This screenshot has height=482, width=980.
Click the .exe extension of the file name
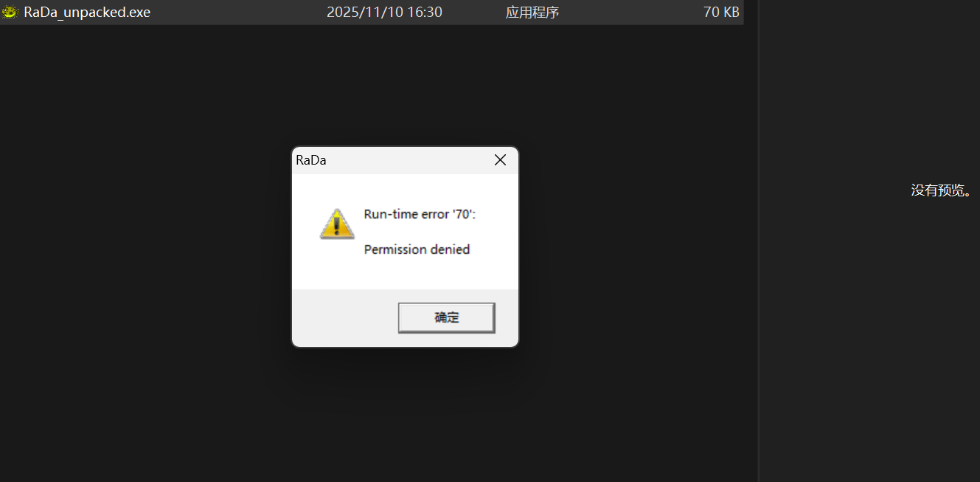click(138, 13)
